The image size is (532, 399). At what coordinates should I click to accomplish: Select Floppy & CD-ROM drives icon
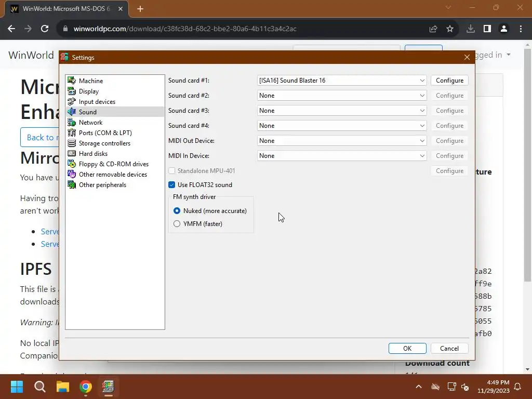point(72,164)
